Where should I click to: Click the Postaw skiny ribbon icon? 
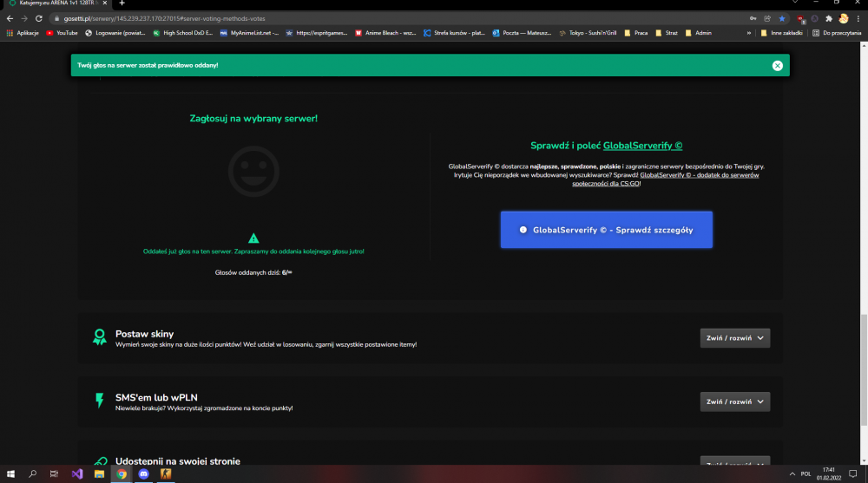pyautogui.click(x=100, y=337)
